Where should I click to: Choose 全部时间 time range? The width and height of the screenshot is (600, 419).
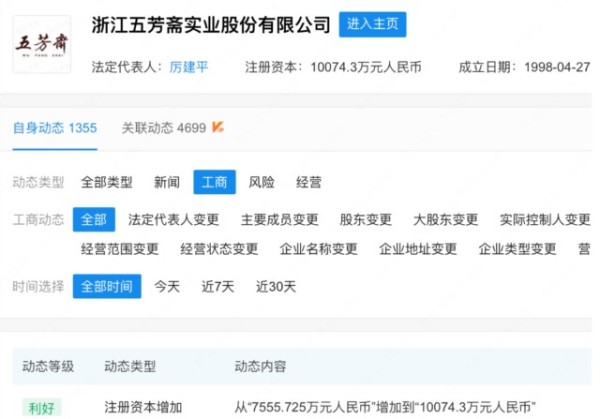click(107, 286)
